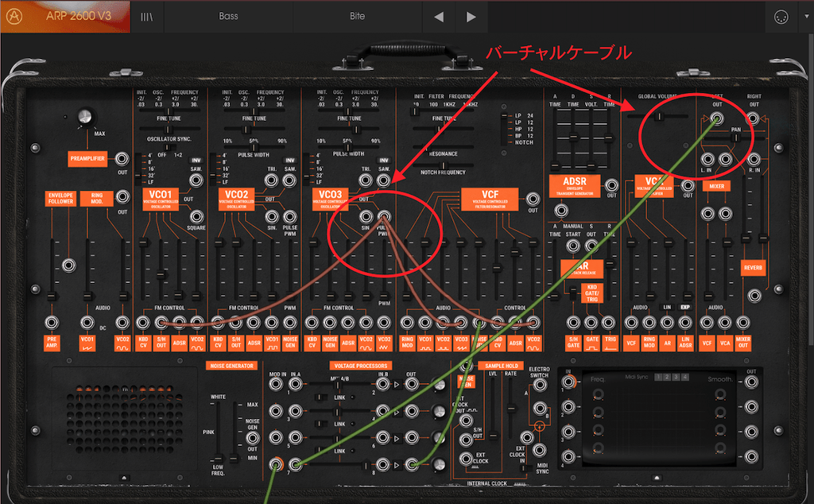The image size is (814, 504).
Task: Click the ADSR output jack
Action: tap(611, 184)
